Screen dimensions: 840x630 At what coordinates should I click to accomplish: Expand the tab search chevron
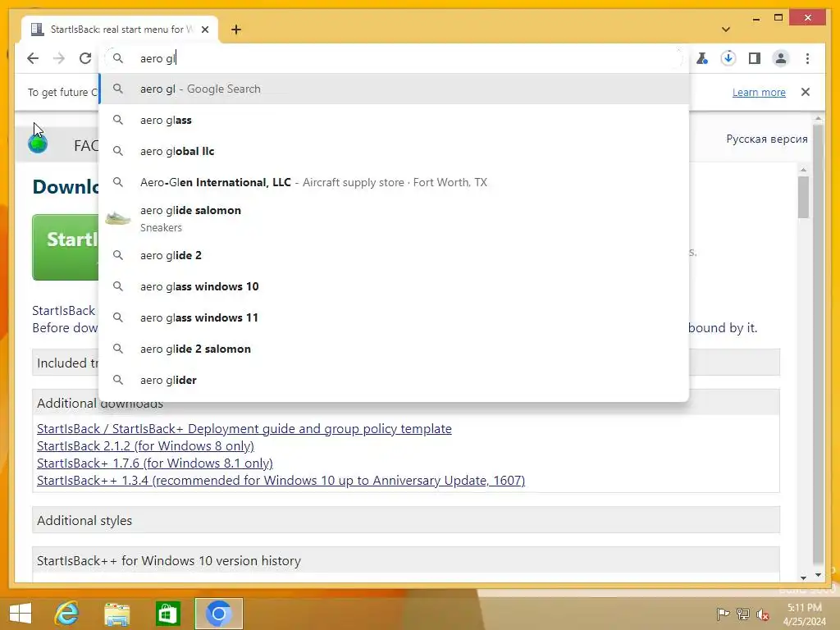726,30
